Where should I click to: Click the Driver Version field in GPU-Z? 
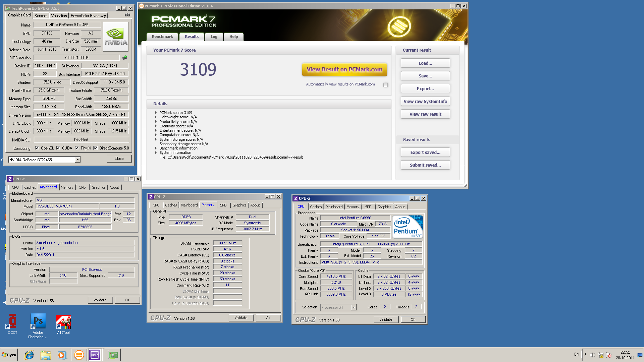click(81, 115)
